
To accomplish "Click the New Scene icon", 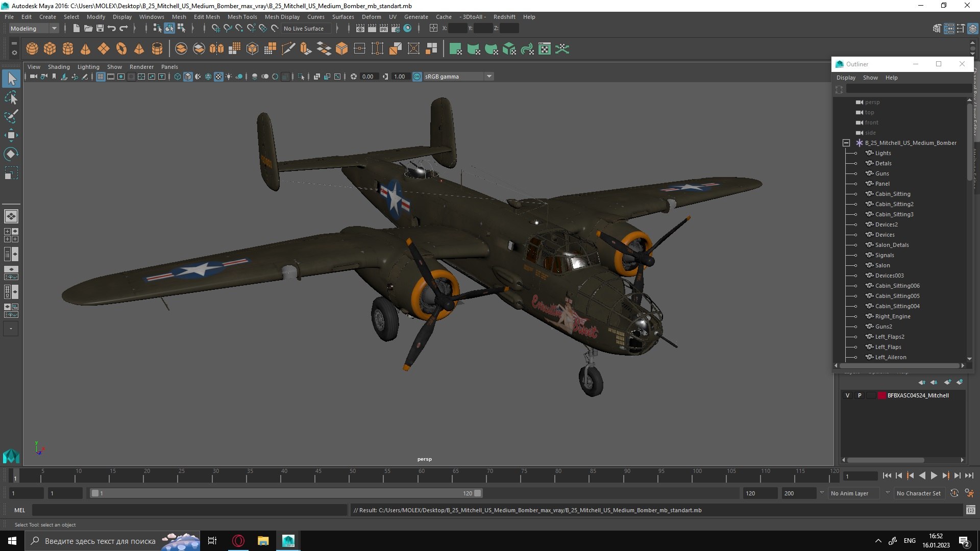I will pyautogui.click(x=77, y=29).
